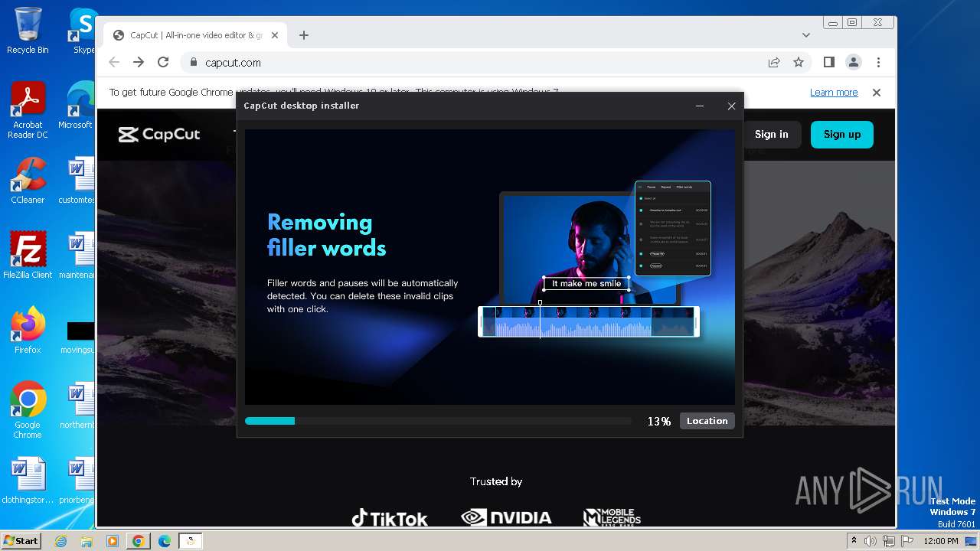Click the Sign up button
This screenshot has height=551, width=980.
point(842,134)
